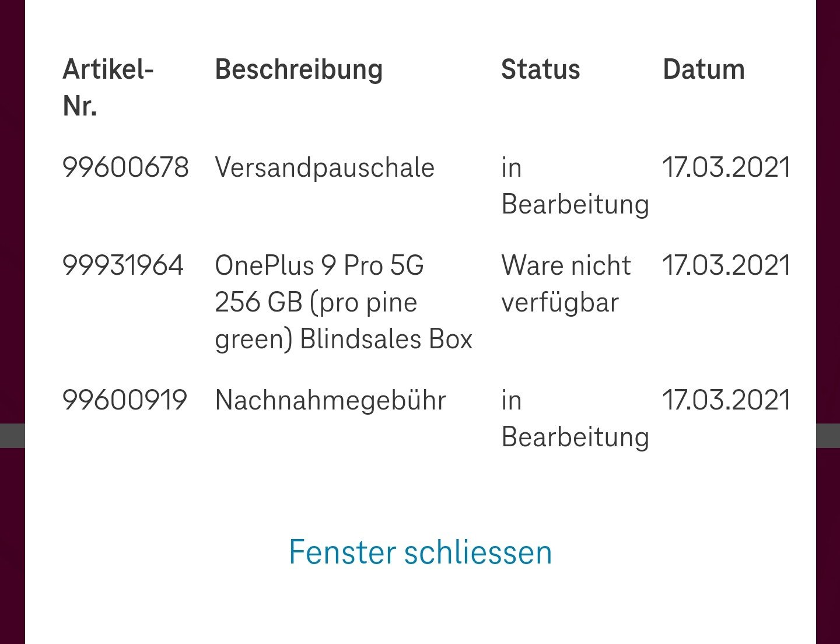840x644 pixels.
Task: Click the dark overlay right of the dialog
Action: point(828,233)
